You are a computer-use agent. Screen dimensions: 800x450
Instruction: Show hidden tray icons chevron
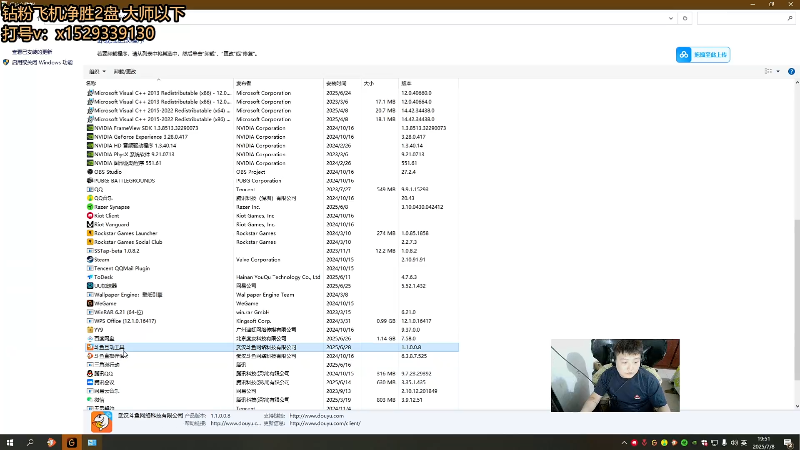(624, 443)
